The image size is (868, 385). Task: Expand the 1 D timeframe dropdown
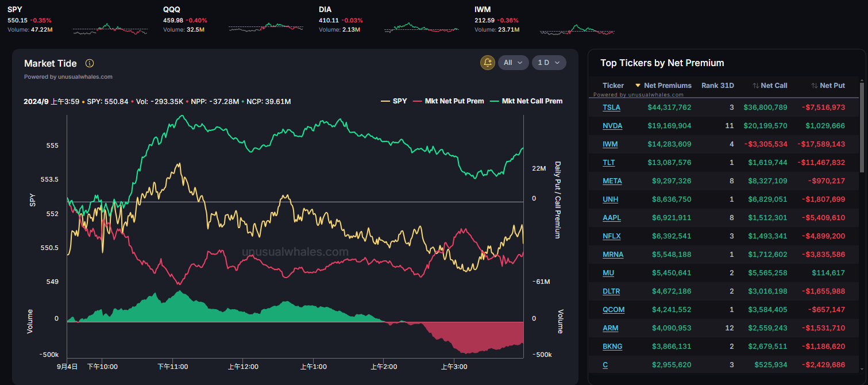[549, 63]
